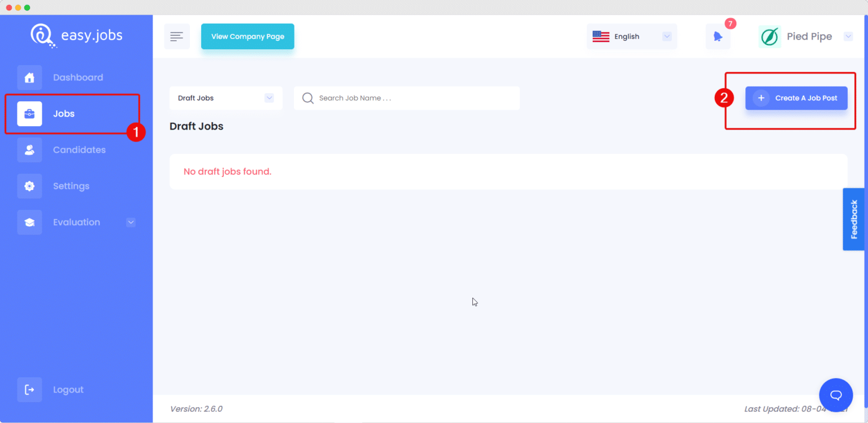Image resolution: width=868 pixels, height=423 pixels.
Task: Go to Candidates in the sidebar
Action: pyautogui.click(x=79, y=150)
